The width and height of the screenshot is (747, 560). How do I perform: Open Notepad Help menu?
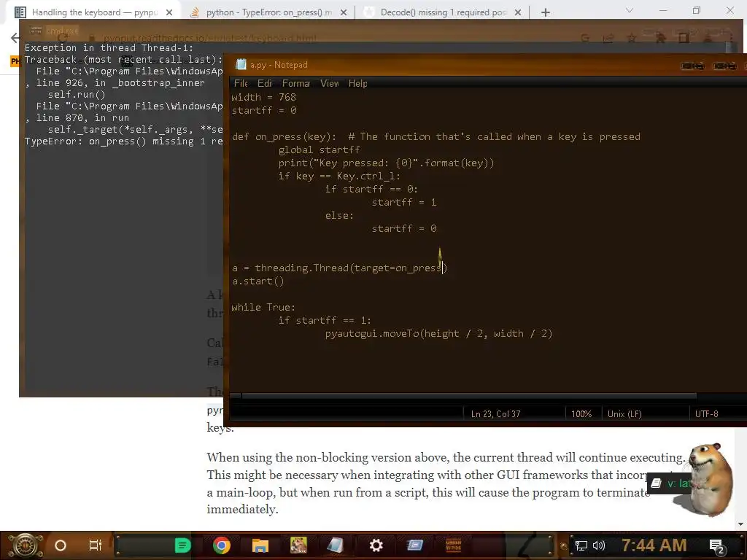pos(357,83)
